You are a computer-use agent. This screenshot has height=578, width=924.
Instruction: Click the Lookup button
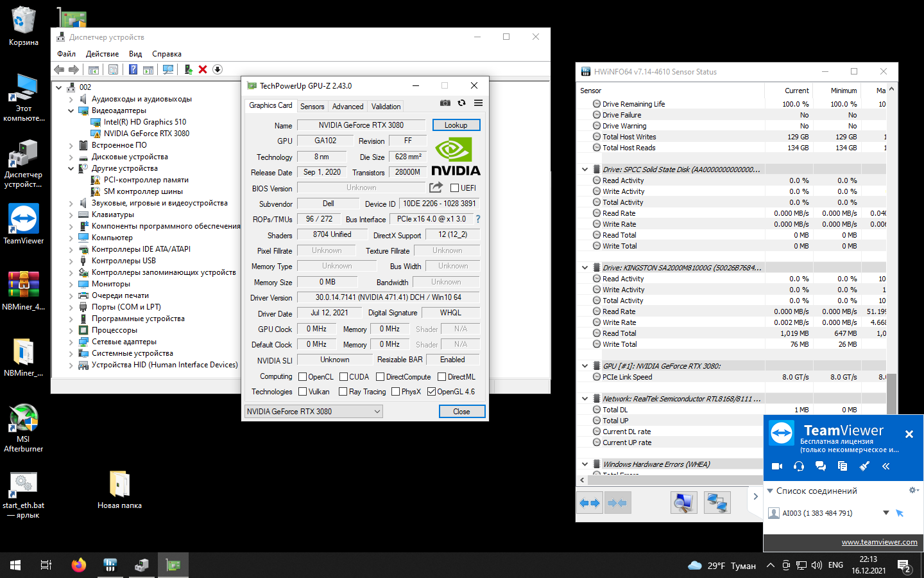[456, 125]
